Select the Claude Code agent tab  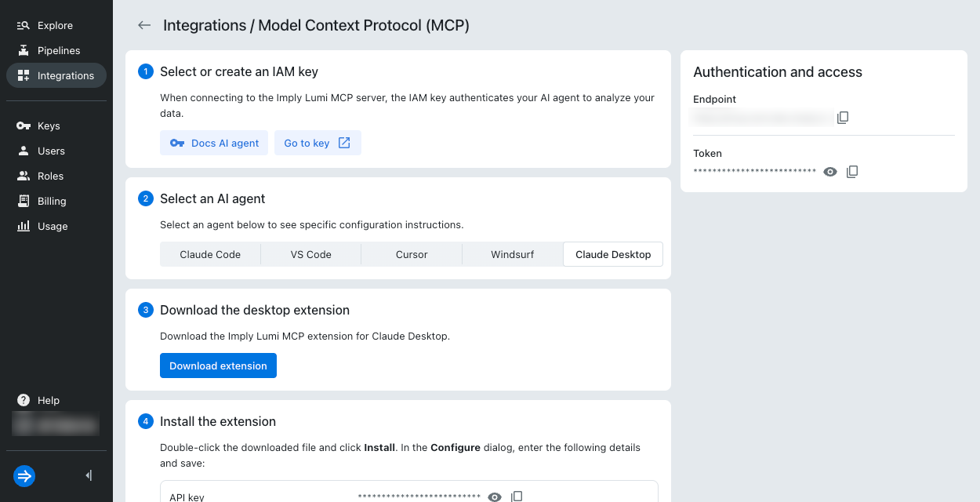tap(210, 254)
